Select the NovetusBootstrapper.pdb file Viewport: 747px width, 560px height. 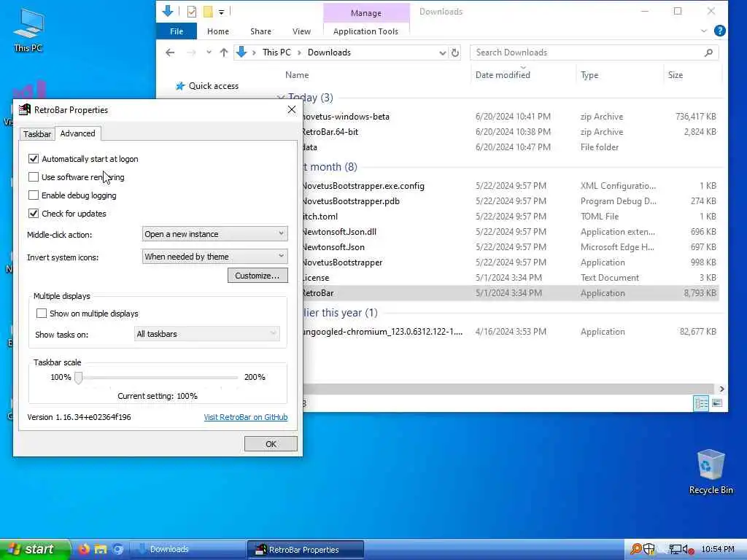click(x=510, y=201)
